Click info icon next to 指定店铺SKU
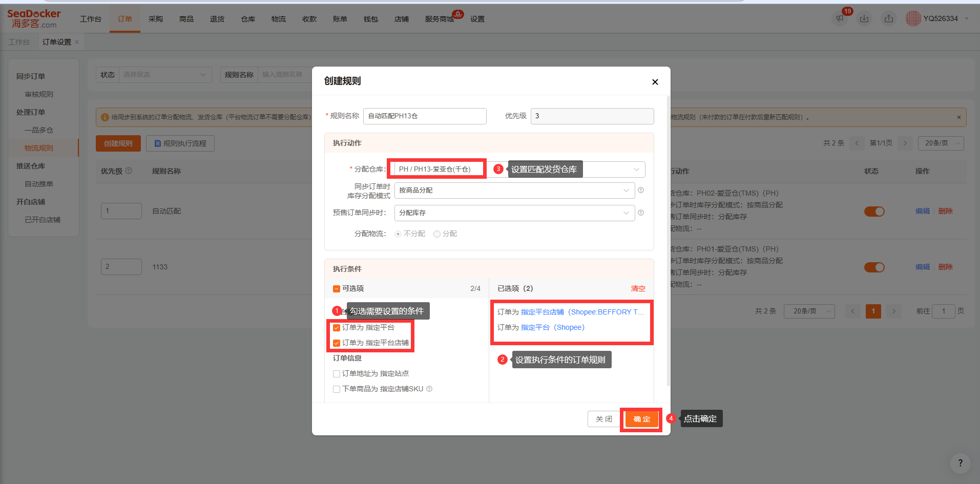Viewport: 980px width, 484px height. (x=429, y=389)
